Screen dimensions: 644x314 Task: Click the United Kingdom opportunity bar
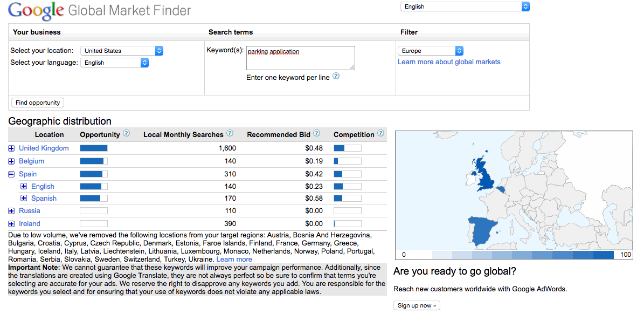click(x=94, y=148)
